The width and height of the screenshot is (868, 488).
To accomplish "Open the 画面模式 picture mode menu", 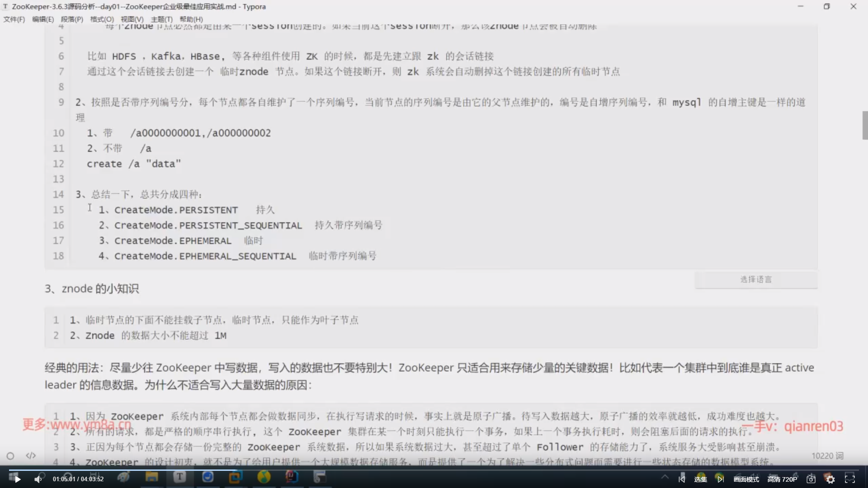I will pyautogui.click(x=746, y=479).
